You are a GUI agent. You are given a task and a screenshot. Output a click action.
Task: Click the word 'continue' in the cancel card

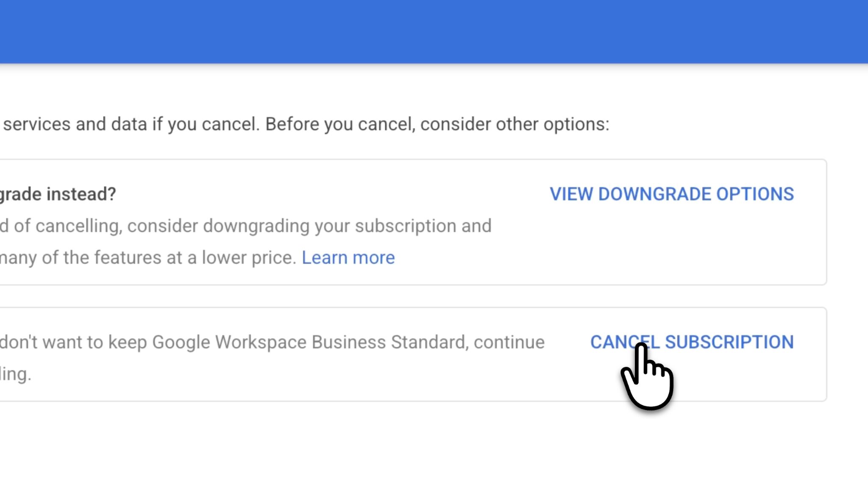[x=509, y=342]
